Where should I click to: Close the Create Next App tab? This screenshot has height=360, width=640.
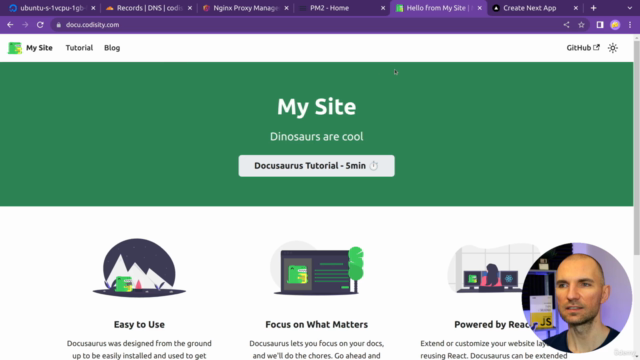pos(576,8)
